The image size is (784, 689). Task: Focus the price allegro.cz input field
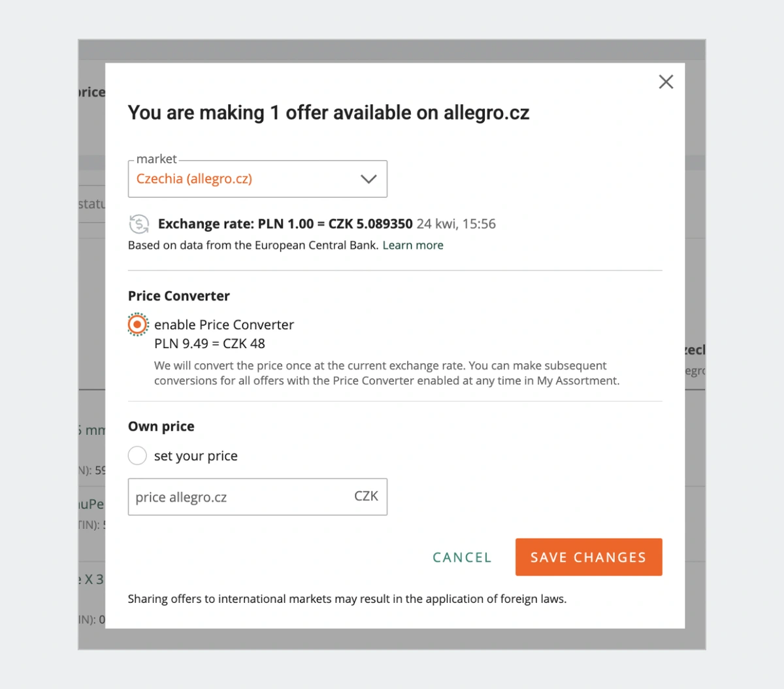click(238, 497)
